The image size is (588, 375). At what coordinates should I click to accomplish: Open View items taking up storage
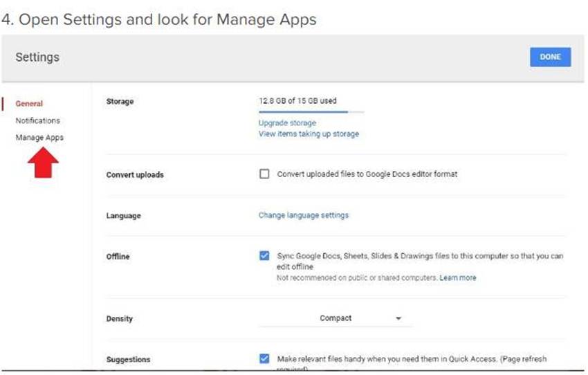coord(309,134)
